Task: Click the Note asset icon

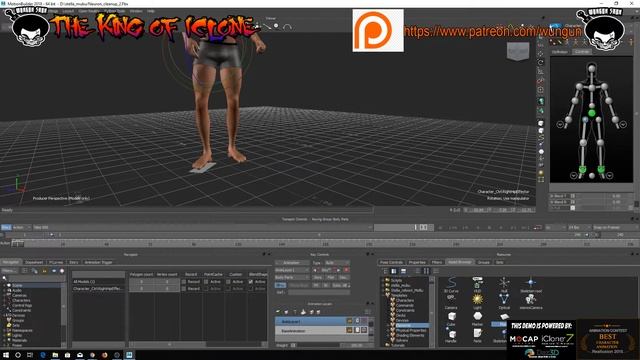Action: pyautogui.click(x=477, y=336)
